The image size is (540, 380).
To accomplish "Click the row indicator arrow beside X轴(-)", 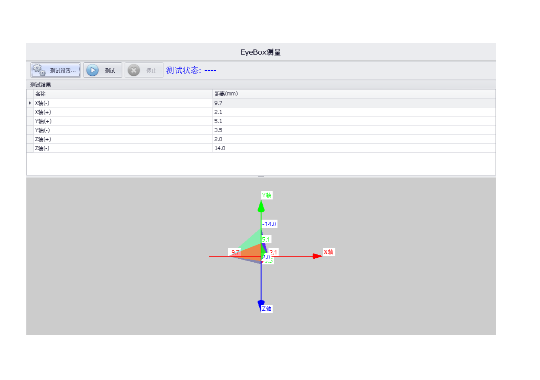I will 30,103.
